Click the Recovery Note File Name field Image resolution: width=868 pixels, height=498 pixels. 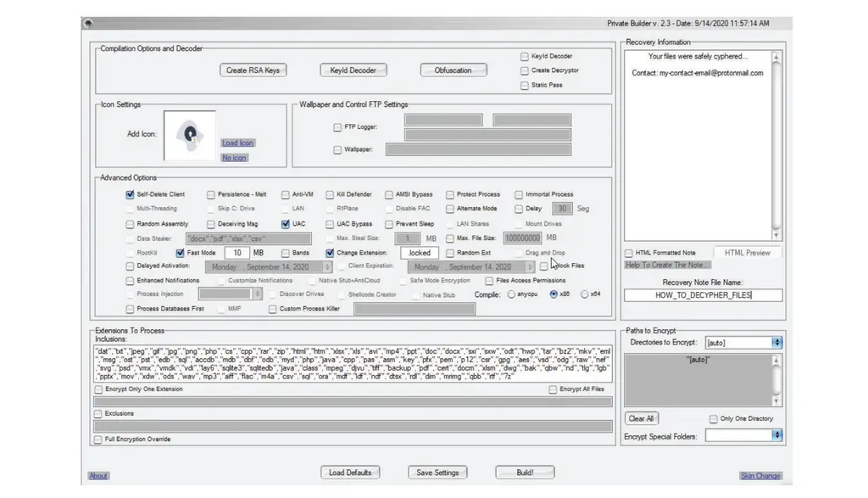(x=703, y=295)
